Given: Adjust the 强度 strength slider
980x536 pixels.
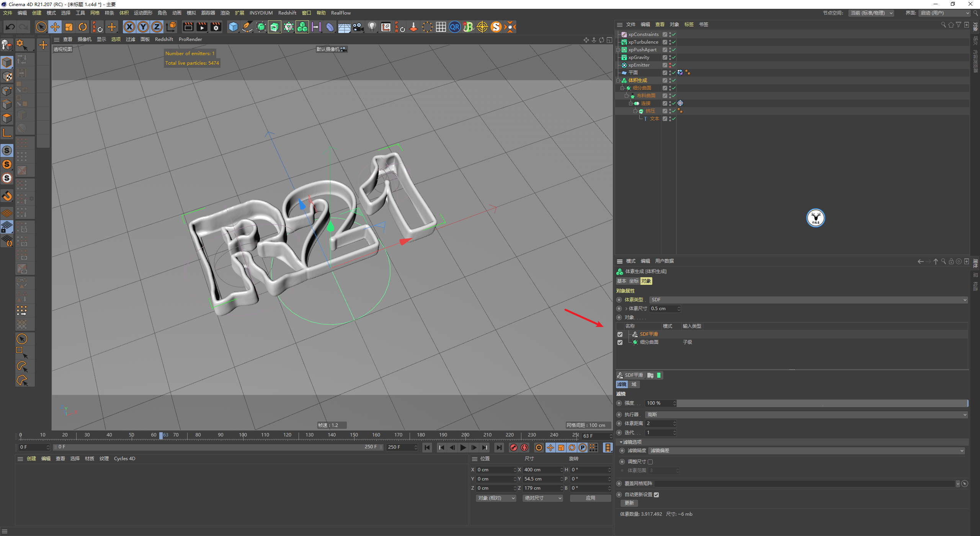Looking at the screenshot, I should tap(822, 403).
